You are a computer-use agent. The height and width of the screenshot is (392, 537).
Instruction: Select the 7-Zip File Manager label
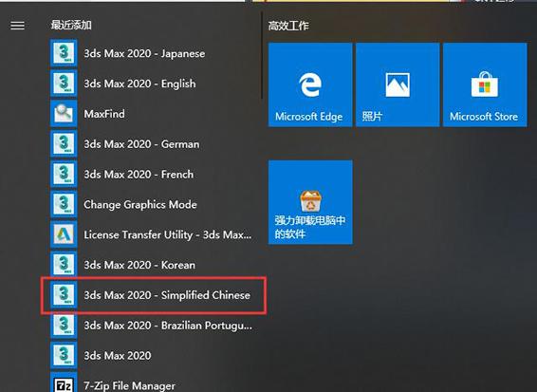pos(129,386)
